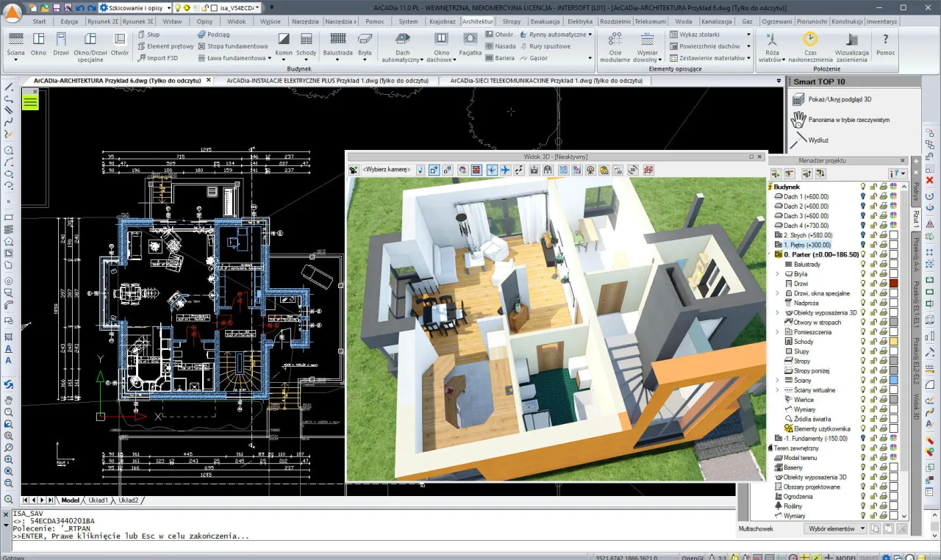Toggle visibility of the Balustrady item

coord(862,264)
